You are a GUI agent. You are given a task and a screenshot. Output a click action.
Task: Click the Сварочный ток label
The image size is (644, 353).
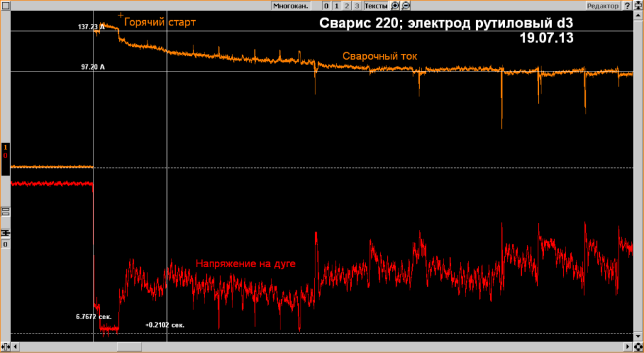[x=380, y=57]
